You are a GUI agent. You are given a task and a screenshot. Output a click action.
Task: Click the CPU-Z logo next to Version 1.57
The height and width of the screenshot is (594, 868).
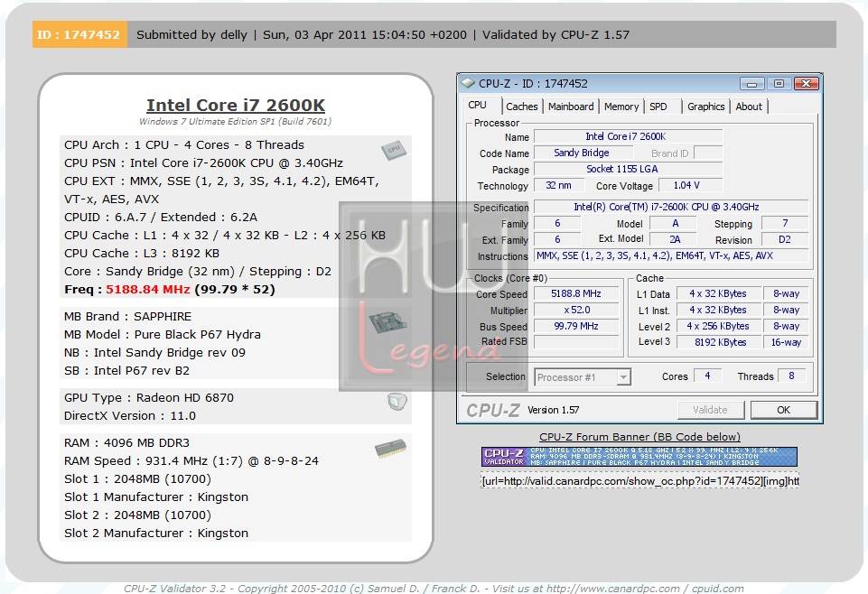492,411
